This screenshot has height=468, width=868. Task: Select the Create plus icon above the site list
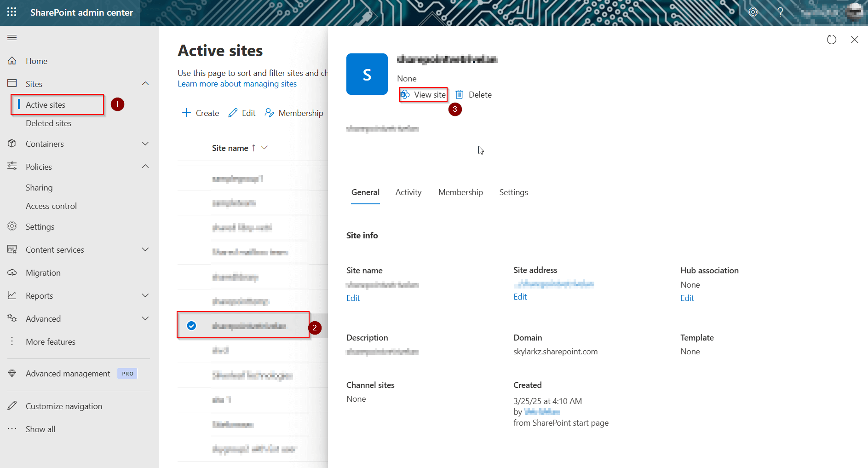[x=187, y=112]
